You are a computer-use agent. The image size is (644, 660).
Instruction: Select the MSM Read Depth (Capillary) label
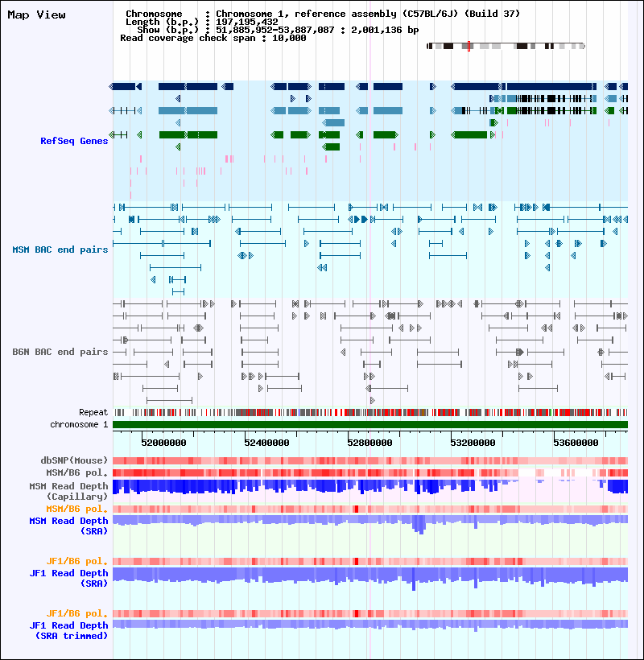68,491
